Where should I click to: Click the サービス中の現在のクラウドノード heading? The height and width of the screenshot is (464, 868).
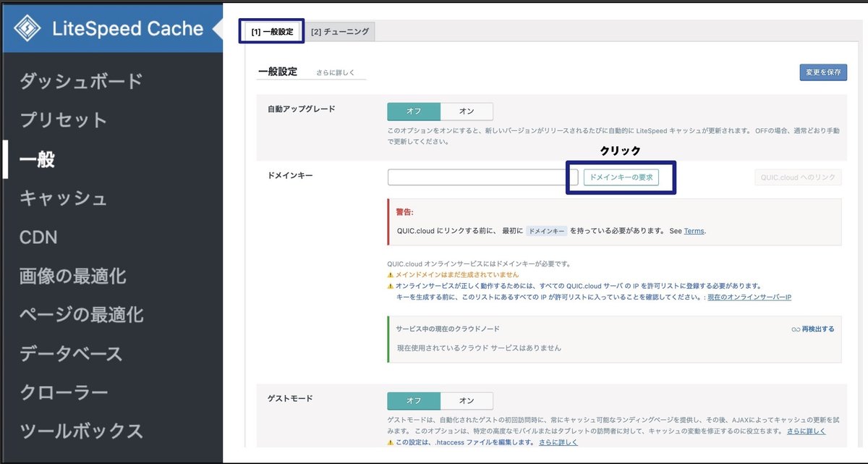click(448, 329)
